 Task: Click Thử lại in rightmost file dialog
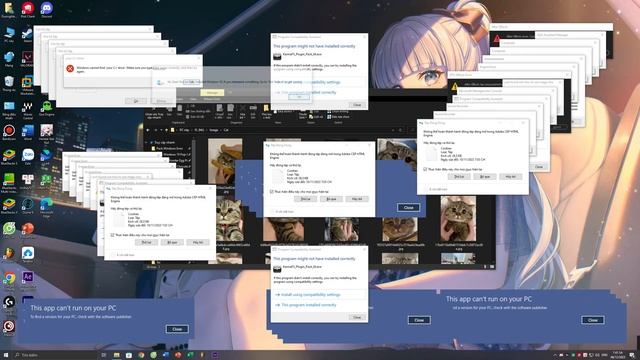coord(459,176)
